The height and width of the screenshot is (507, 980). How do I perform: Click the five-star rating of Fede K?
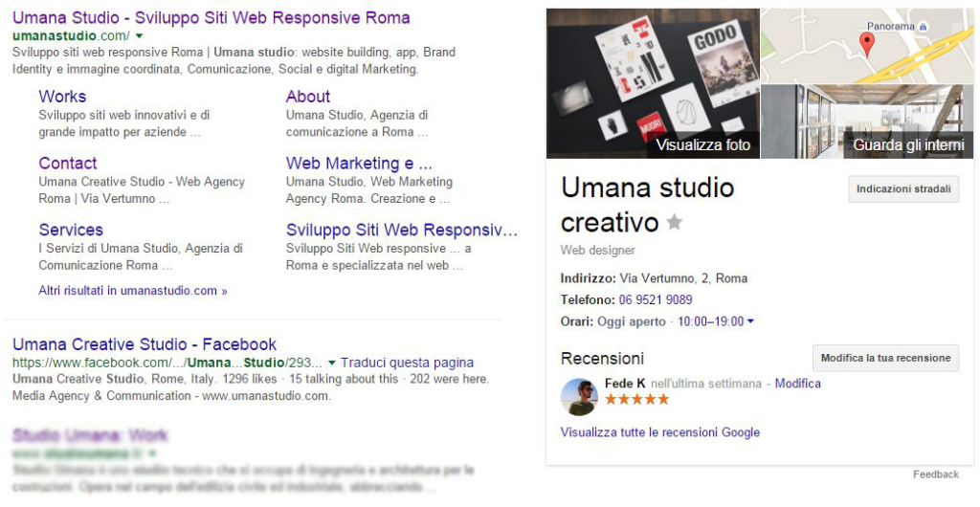pos(636,399)
